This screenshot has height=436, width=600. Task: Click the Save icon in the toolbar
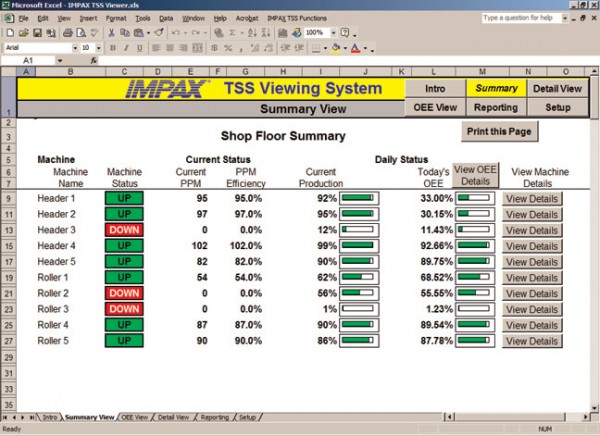click(37, 33)
